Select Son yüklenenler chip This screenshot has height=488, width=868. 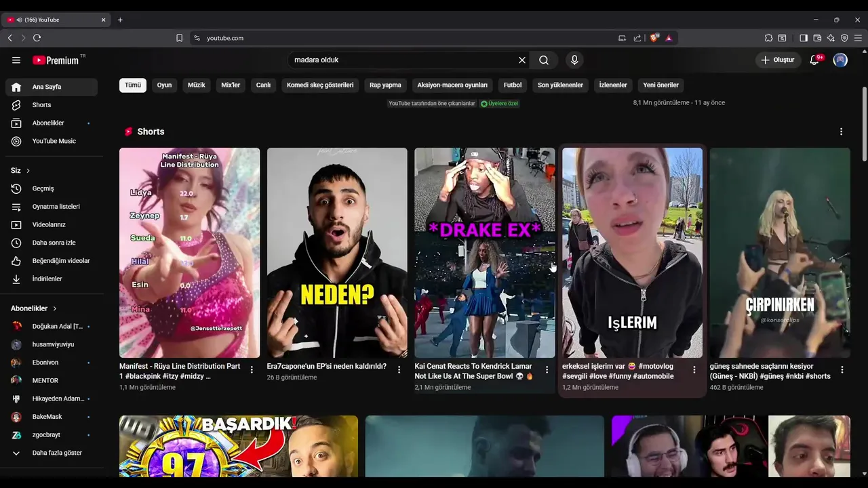tap(560, 85)
